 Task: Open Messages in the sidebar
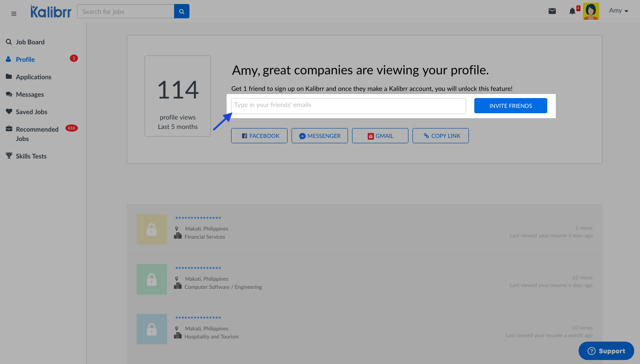[x=30, y=94]
